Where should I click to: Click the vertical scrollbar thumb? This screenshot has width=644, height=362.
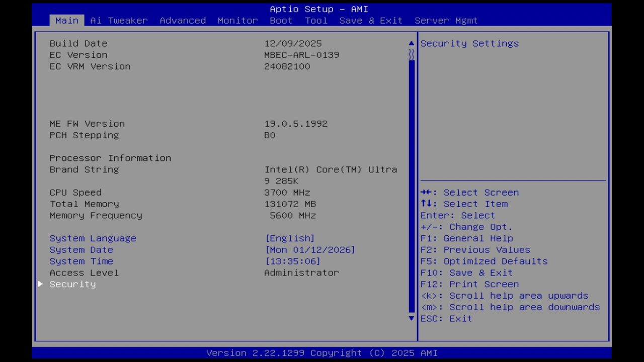click(x=411, y=55)
